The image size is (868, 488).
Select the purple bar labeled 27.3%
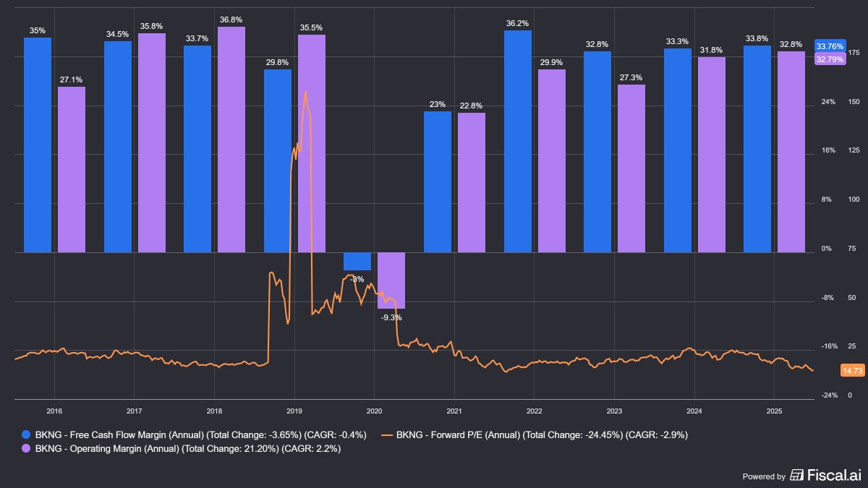(x=631, y=168)
